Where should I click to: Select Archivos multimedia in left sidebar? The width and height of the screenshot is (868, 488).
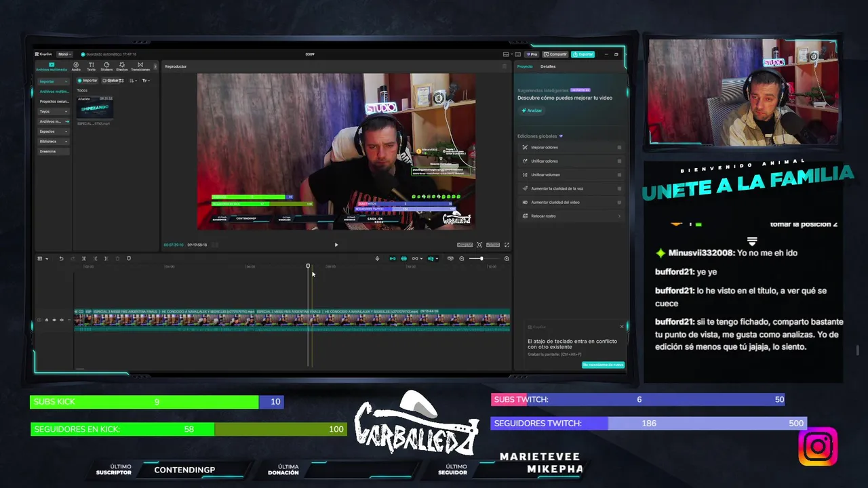[x=54, y=91]
